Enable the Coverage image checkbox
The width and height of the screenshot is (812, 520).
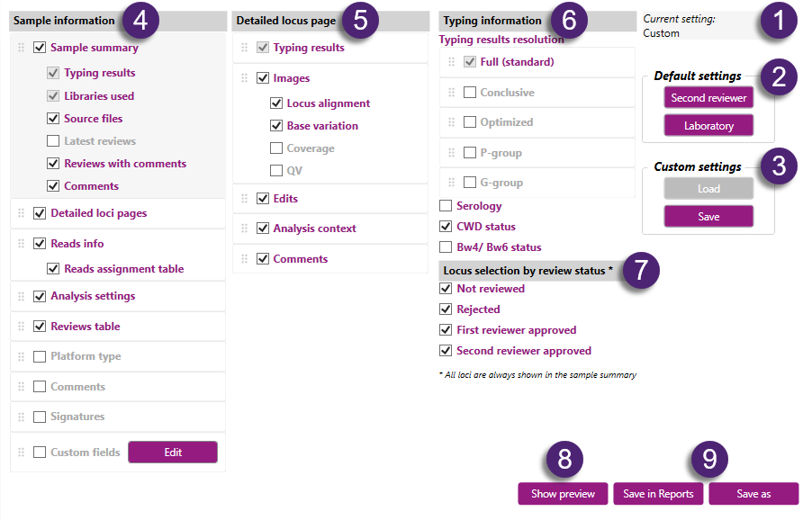click(276, 148)
